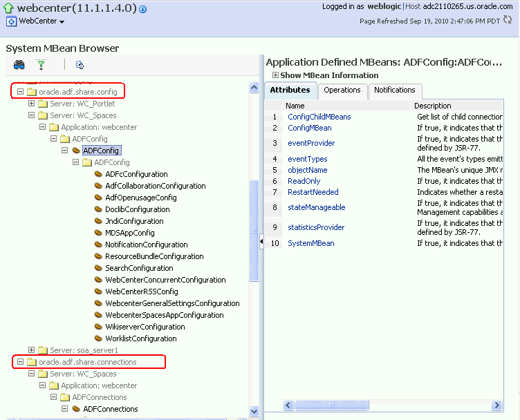Collapse the oracle.adf.share.connections node

point(20,362)
